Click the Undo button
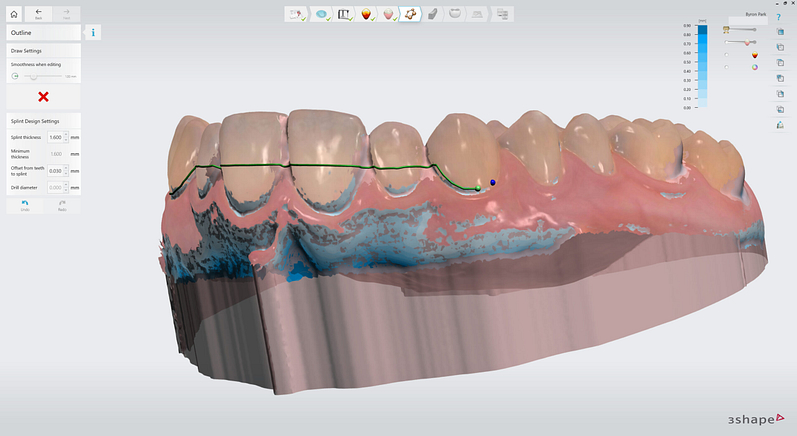This screenshot has height=436, width=797. [x=24, y=204]
